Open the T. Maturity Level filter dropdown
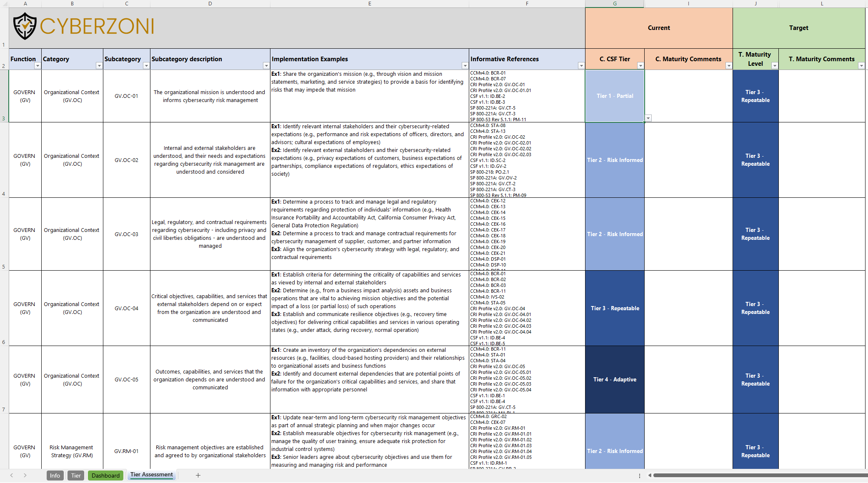The image size is (868, 483). [x=774, y=66]
